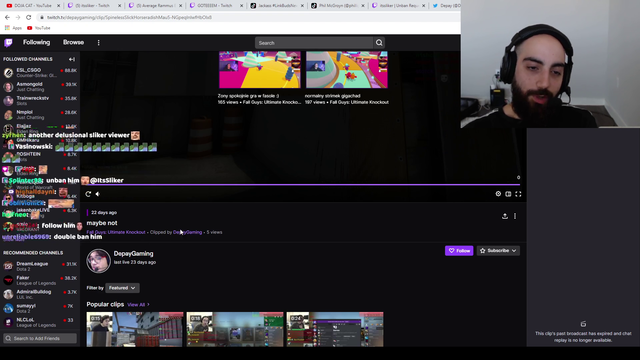Open the DepayGaming clipper link

point(187,232)
